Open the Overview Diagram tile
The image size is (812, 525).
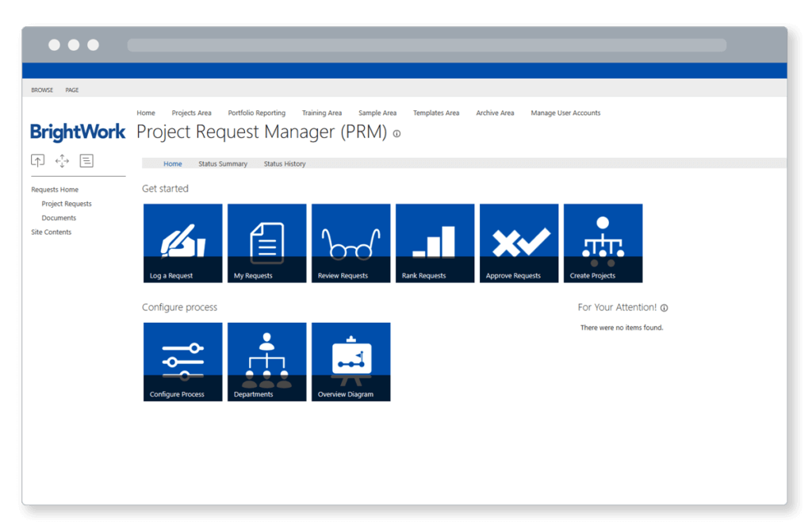click(350, 362)
